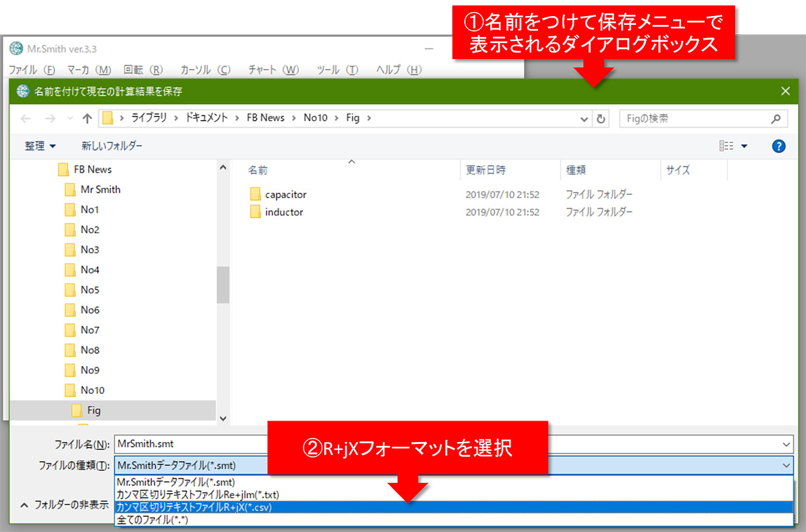Expand address bar history dropdown
Image resolution: width=806 pixels, height=532 pixels.
click(584, 118)
